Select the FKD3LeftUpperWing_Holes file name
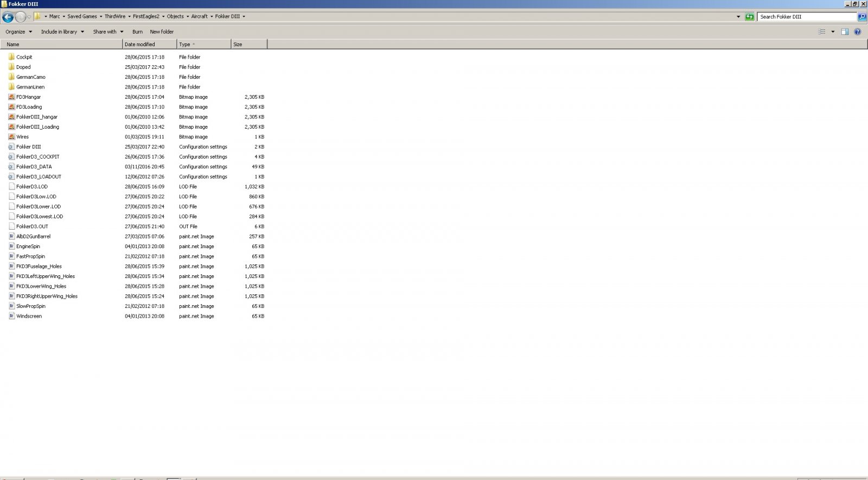 (46, 276)
